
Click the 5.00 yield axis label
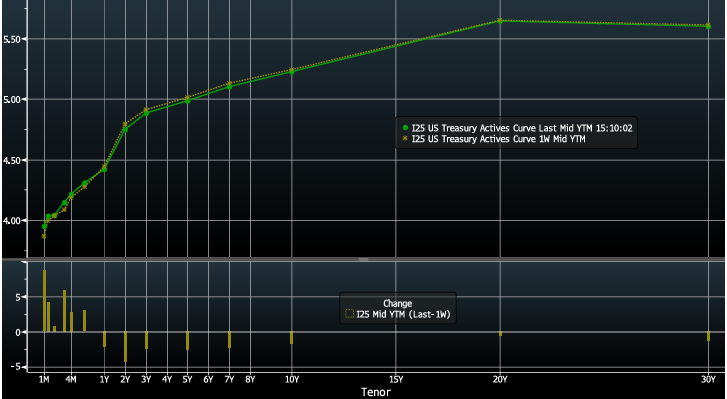[x=12, y=100]
